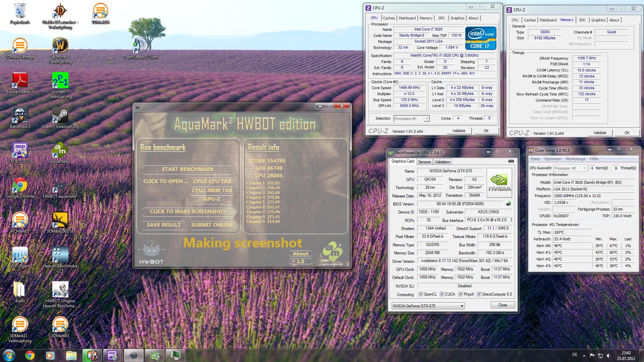Screen dimensions: 644x362
Task: Open the 3DMark Vantage desktop icon
Action: pos(20,48)
